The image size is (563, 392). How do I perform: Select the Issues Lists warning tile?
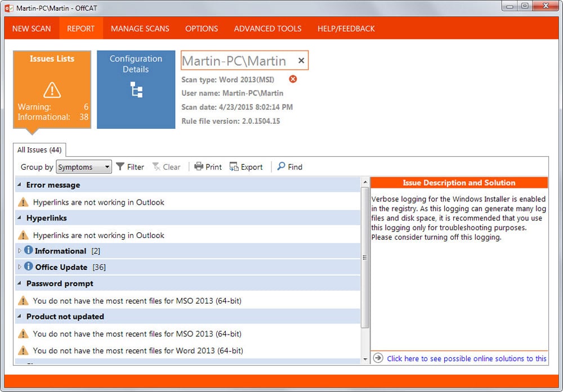coord(52,89)
